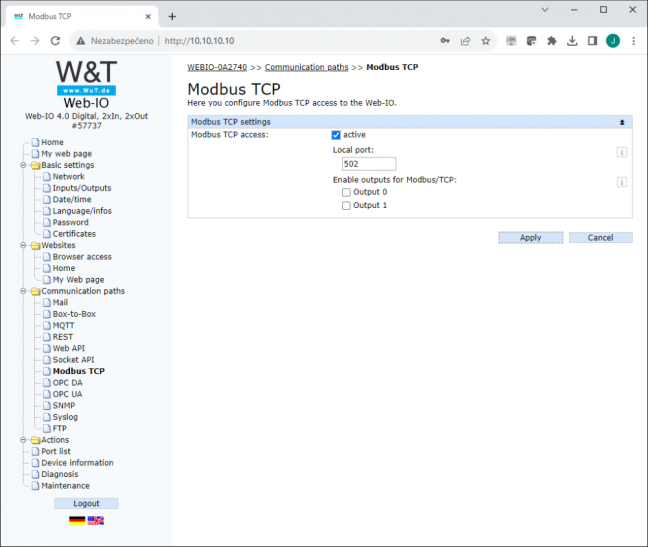
Task: Uncheck the Modbus TCP access active checkbox
Action: tap(336, 135)
